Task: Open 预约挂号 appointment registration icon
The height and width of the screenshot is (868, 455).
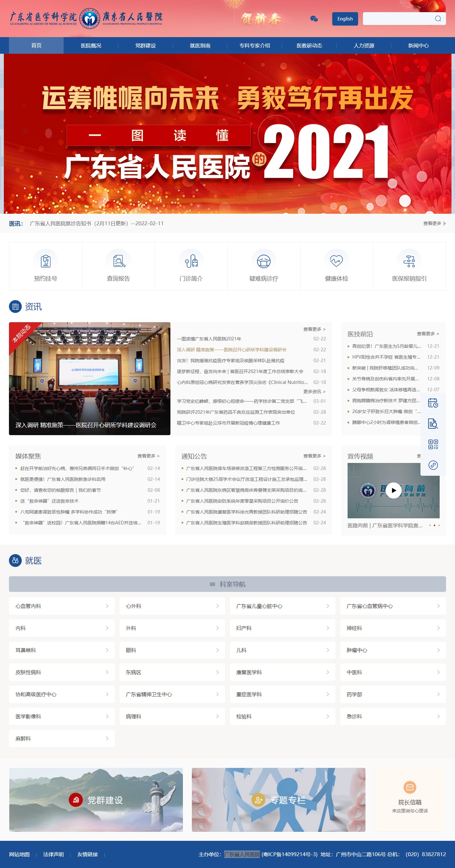Action: (x=45, y=261)
